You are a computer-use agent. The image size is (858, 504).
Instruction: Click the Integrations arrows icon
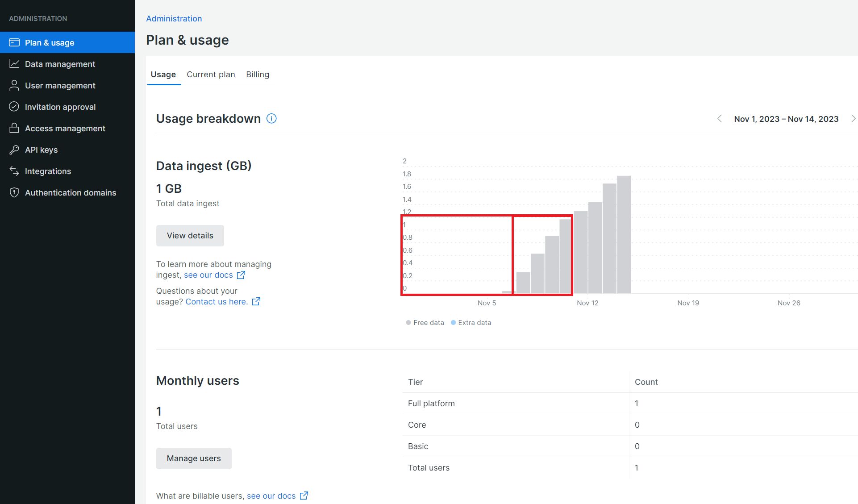pos(14,171)
